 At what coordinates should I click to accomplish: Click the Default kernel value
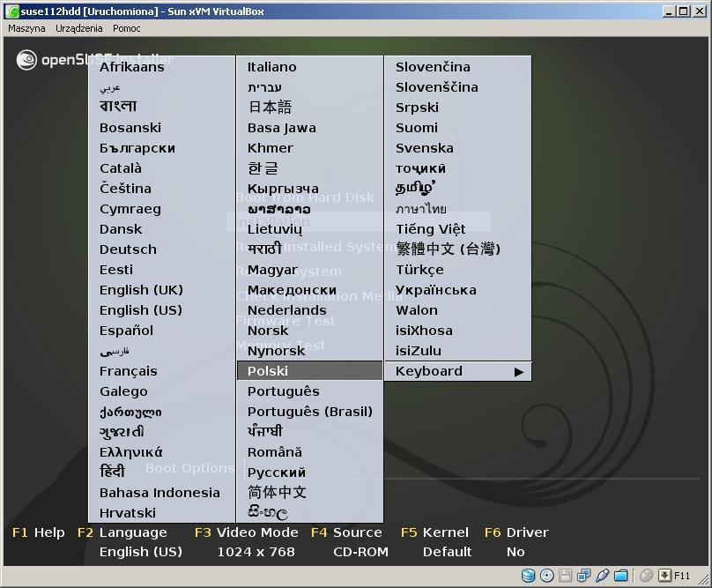448,552
